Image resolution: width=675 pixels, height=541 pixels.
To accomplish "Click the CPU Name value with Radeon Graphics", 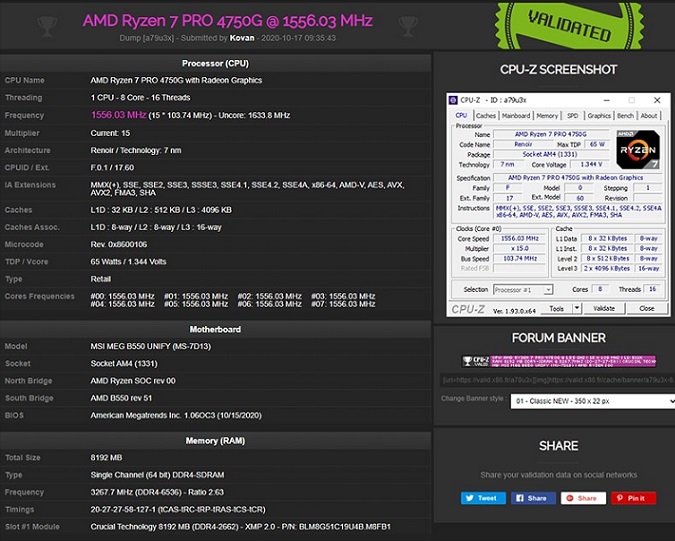I will (176, 80).
